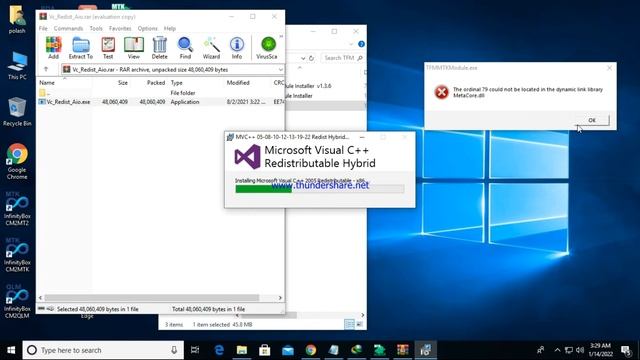Viewport: 640px width, 360px height.
Task: Open the taskbar clock and calendar
Action: (x=600, y=350)
